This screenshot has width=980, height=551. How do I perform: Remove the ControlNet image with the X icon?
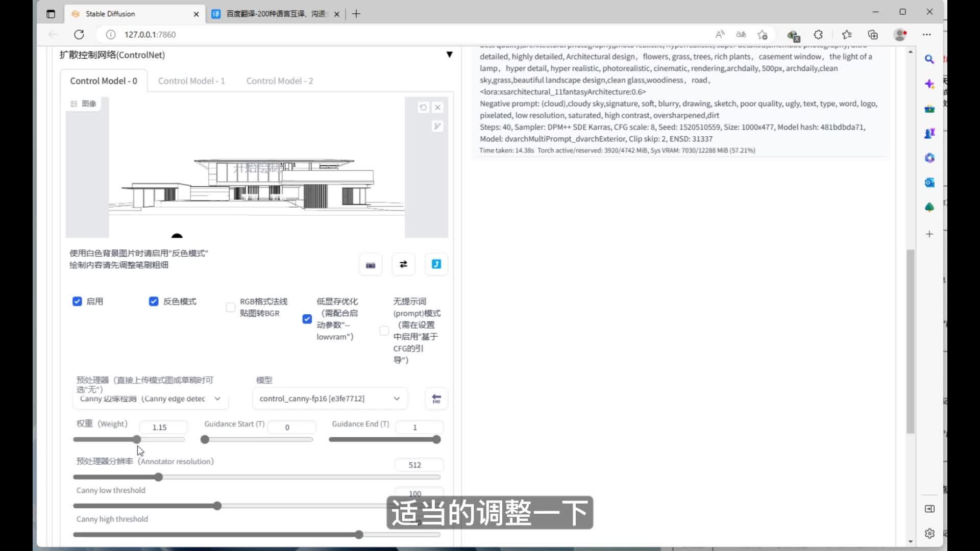point(437,107)
